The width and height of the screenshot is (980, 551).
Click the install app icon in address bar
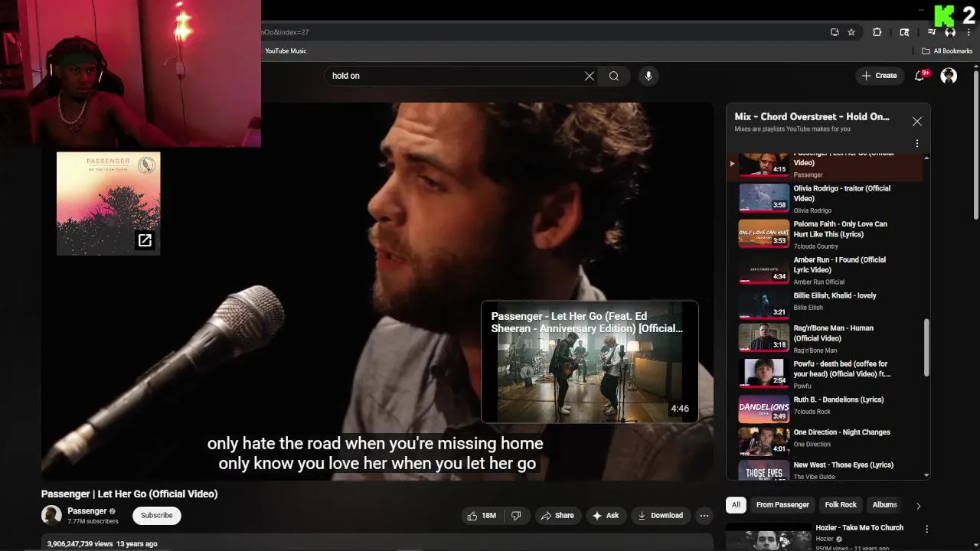pyautogui.click(x=835, y=32)
